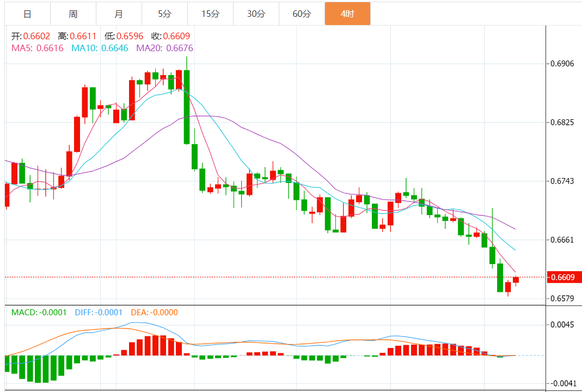Choose the 15分 timeframe tab
The width and height of the screenshot is (582, 392).
click(211, 14)
